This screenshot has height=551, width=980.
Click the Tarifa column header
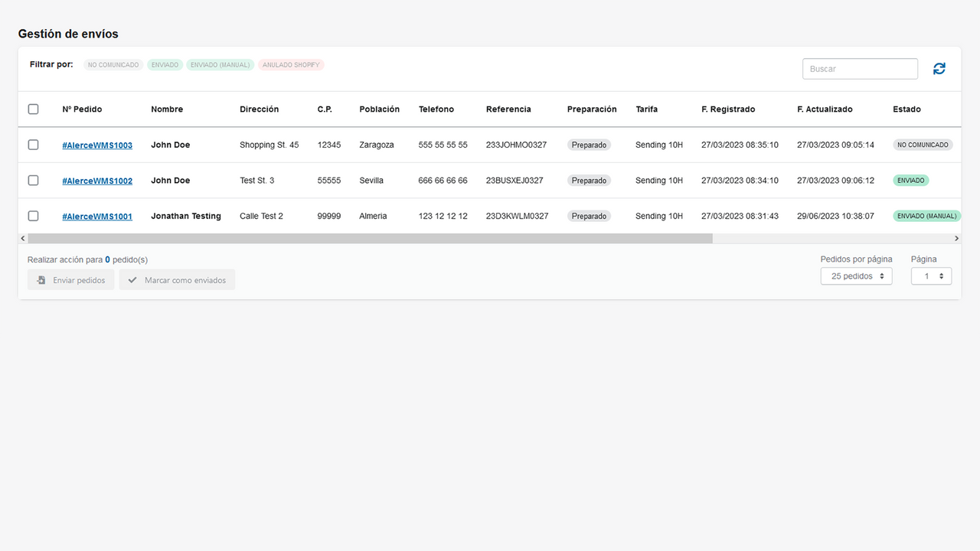[647, 109]
